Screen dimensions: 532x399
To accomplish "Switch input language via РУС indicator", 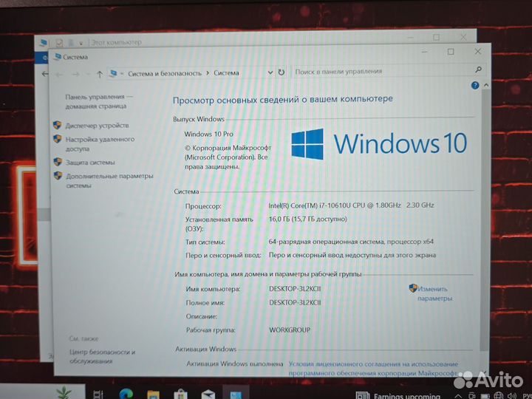I will [527, 395].
